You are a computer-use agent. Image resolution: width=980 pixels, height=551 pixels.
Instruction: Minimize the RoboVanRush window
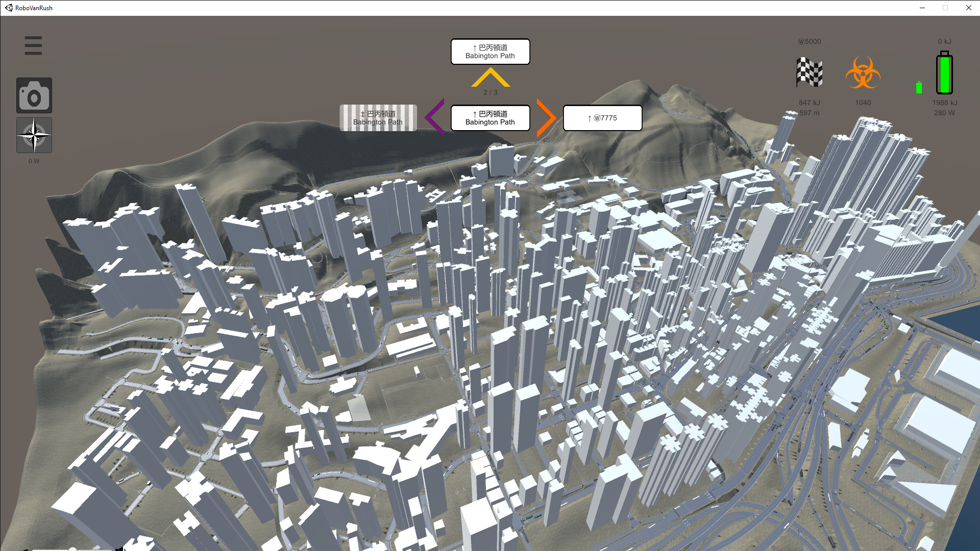coord(922,8)
